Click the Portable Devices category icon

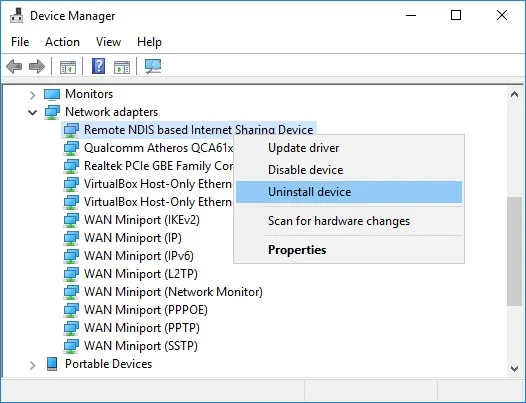(52, 364)
